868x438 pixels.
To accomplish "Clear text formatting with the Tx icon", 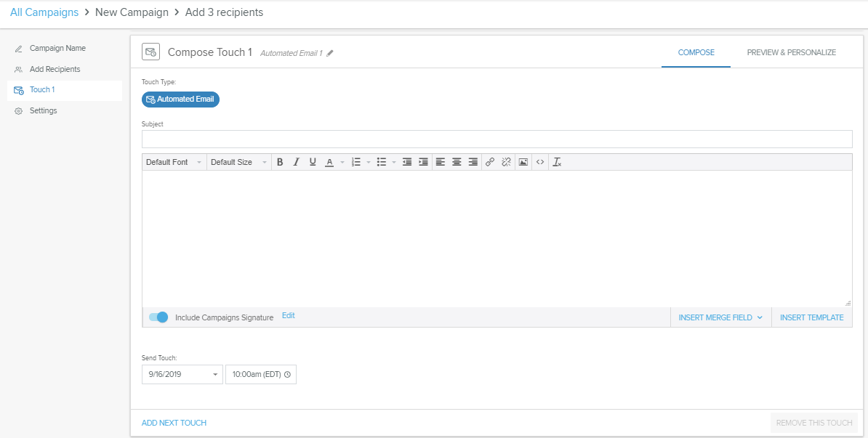I will pos(558,162).
